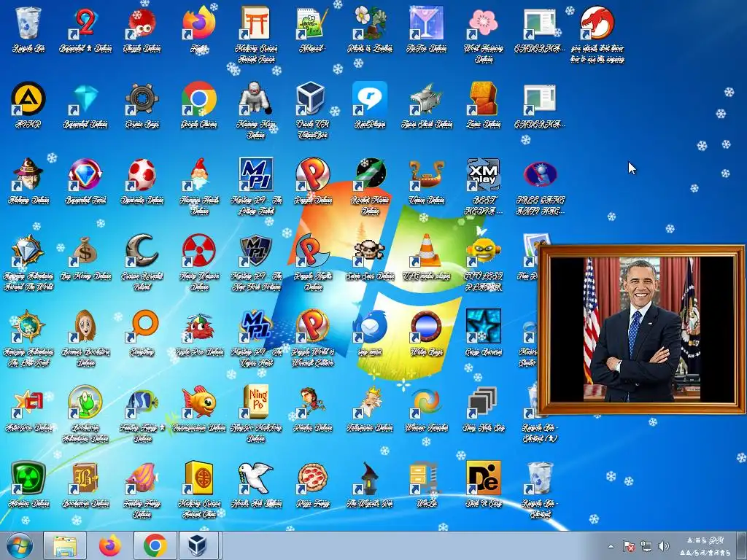Open Mystery PI New York Fortune icon

click(x=256, y=250)
